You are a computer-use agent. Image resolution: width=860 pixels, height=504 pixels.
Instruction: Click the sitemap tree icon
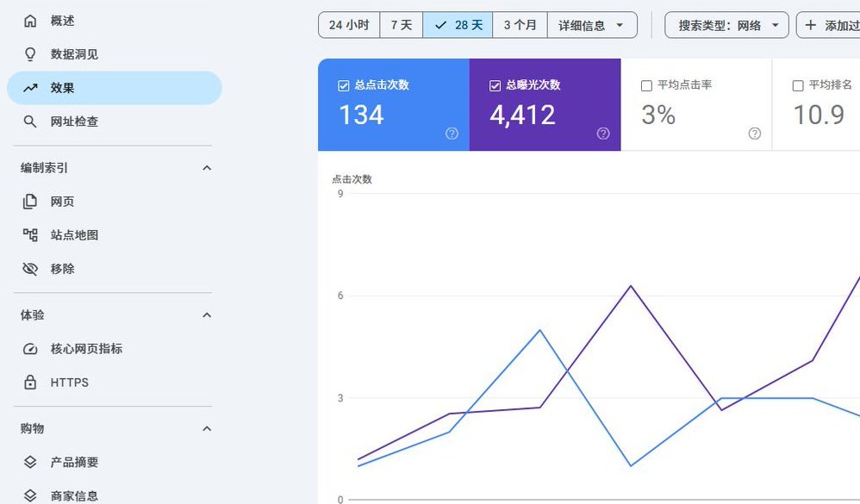click(30, 235)
